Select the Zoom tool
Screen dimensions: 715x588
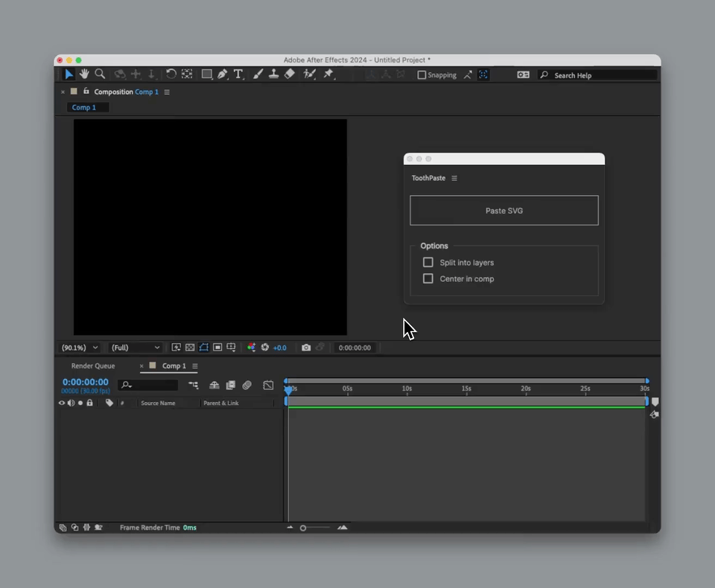[100, 74]
